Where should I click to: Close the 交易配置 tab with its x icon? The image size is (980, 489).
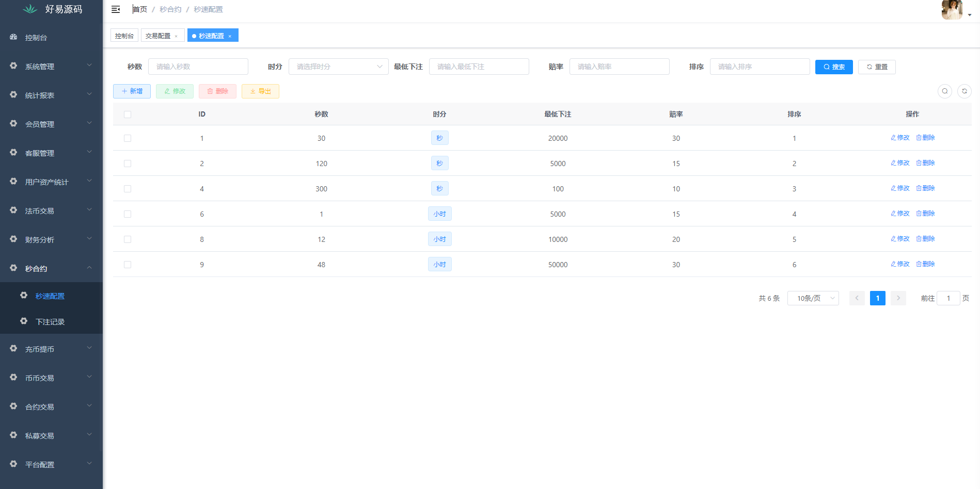(x=176, y=36)
